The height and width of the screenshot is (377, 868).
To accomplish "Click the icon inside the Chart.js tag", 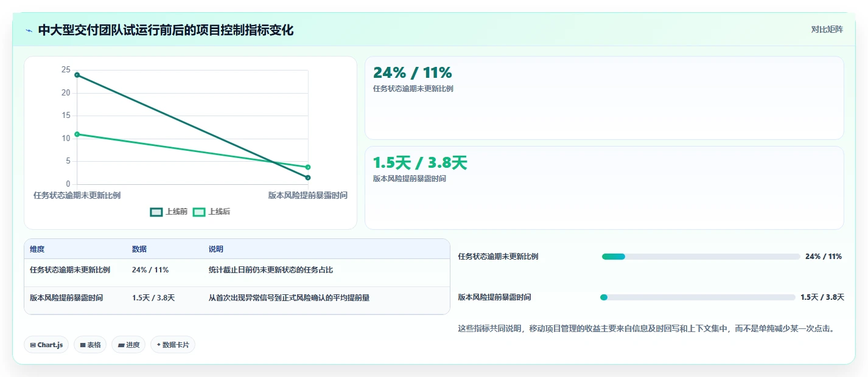I will pos(33,345).
